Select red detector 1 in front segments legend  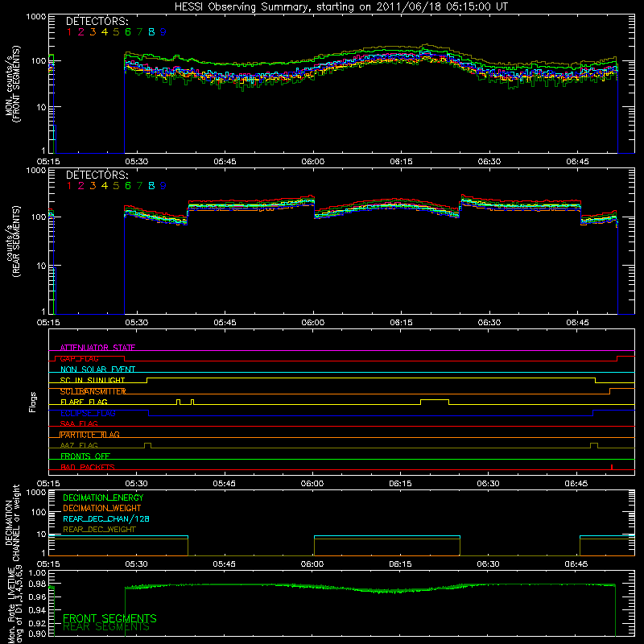[69, 32]
